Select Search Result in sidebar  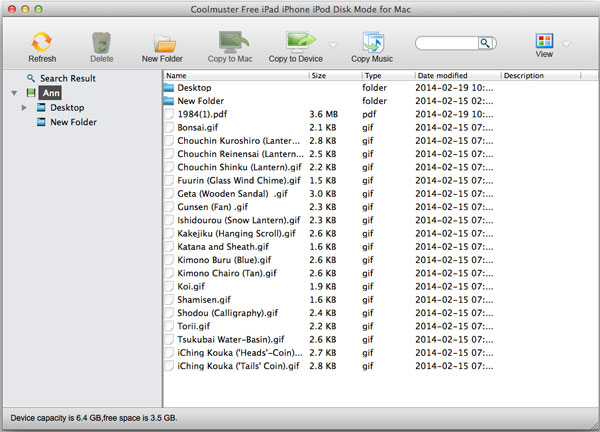(68, 78)
